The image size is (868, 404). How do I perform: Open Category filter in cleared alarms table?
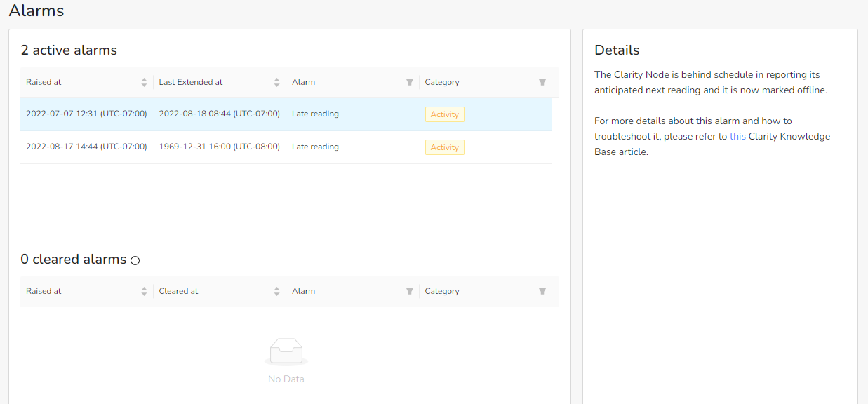542,291
